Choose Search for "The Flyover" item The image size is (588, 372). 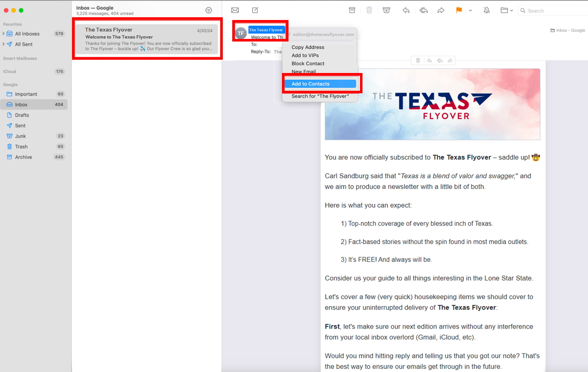(320, 96)
